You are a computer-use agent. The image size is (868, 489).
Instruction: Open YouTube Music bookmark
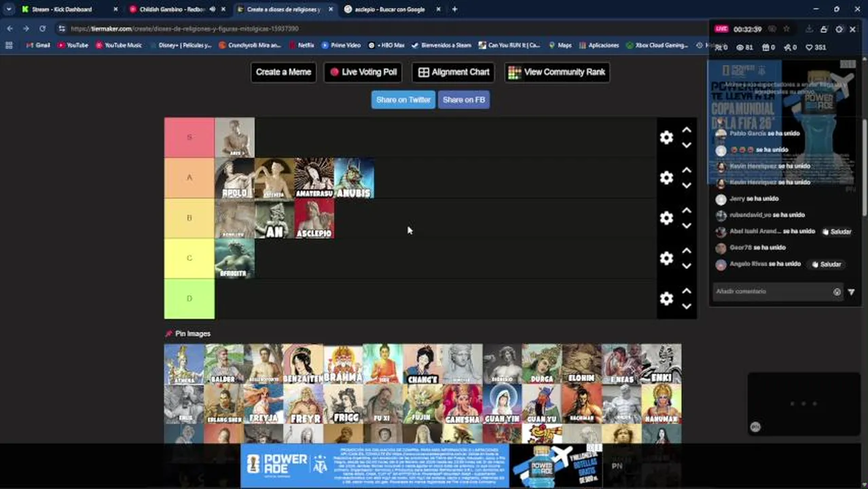(x=118, y=46)
